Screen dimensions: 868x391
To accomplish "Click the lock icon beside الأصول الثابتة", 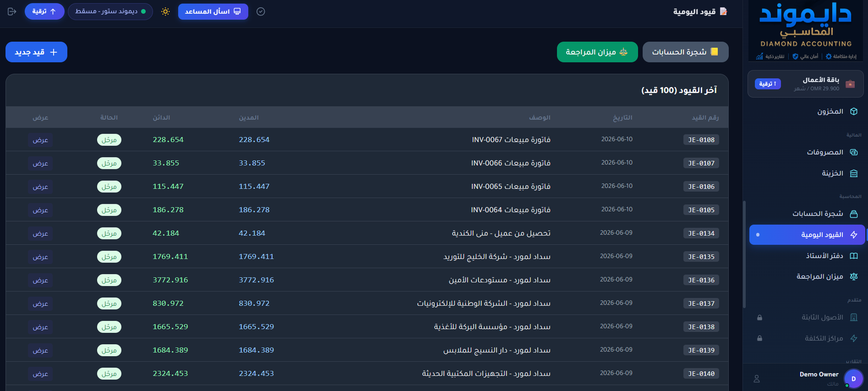I will click(759, 317).
